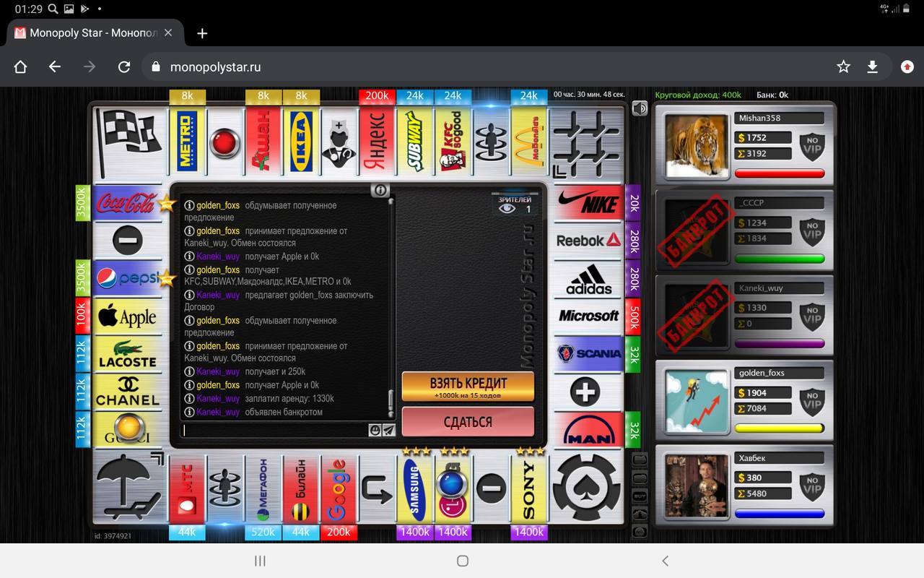Open the chat info icon
Viewport: 924px width, 578px height.
pyautogui.click(x=380, y=190)
